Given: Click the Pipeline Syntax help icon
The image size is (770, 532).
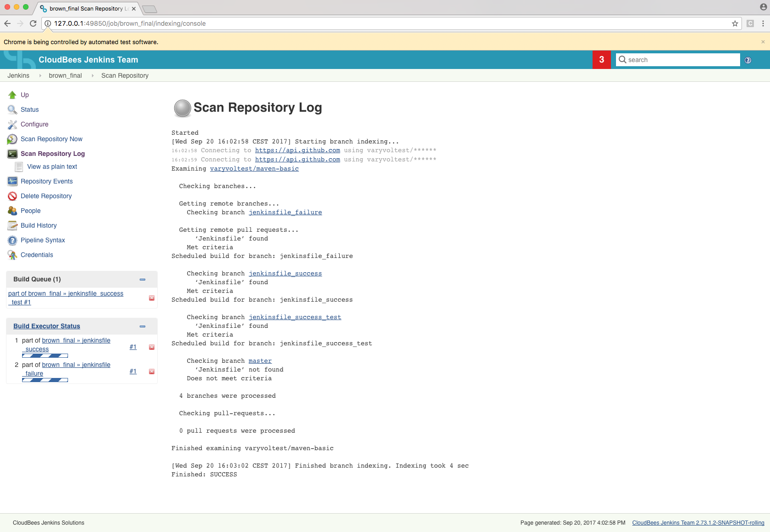Looking at the screenshot, I should click(12, 240).
